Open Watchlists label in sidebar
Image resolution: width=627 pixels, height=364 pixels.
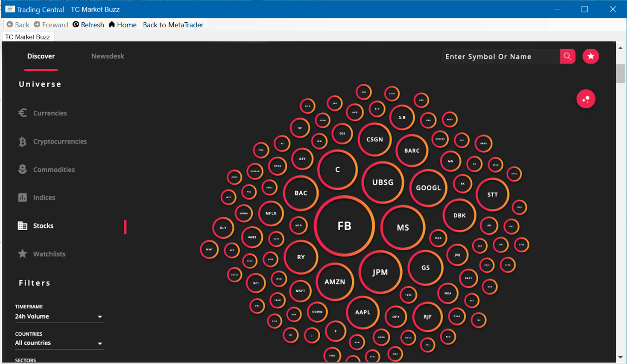[x=49, y=254]
